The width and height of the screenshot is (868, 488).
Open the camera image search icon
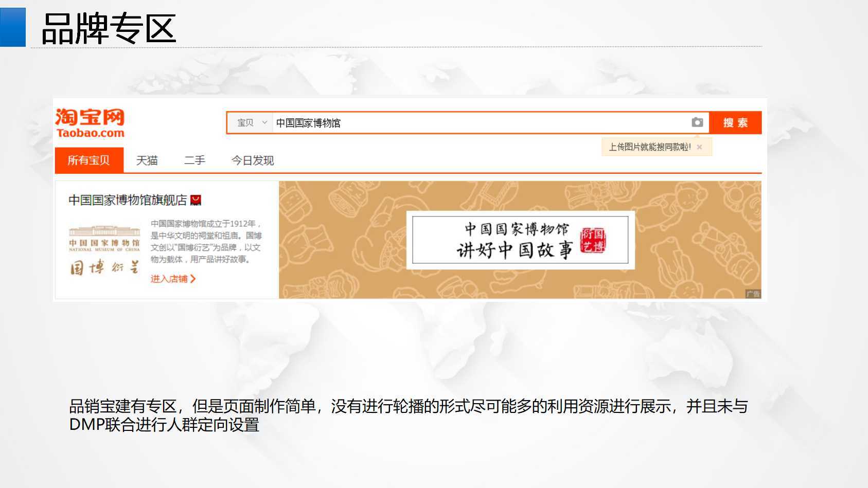[x=697, y=122]
